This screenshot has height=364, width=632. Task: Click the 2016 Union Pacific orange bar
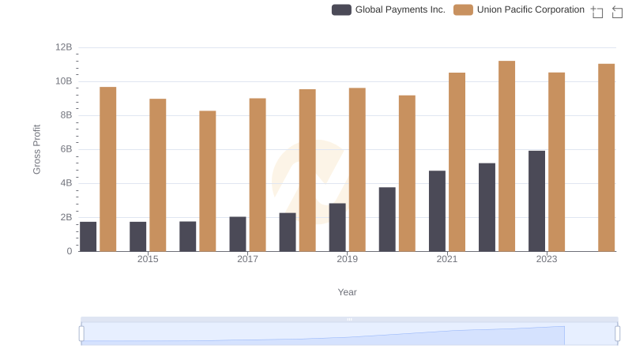208,181
